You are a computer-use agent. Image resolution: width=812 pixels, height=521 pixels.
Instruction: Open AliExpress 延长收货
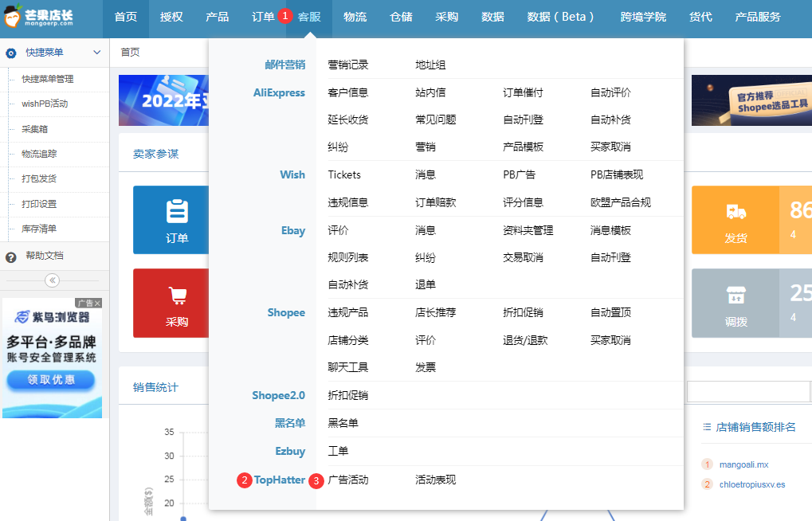pos(348,119)
